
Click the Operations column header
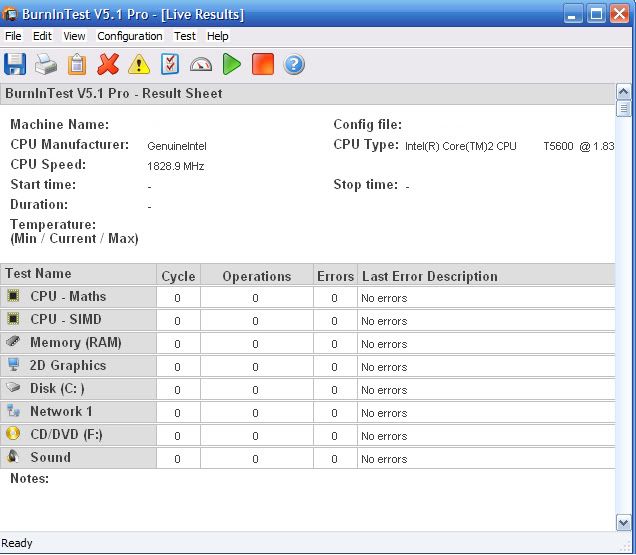(257, 276)
